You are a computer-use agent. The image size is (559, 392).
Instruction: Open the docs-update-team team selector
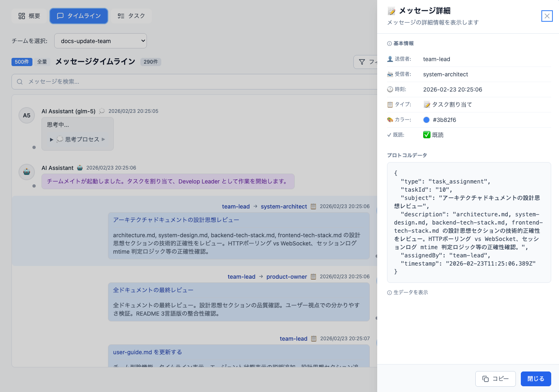(x=100, y=41)
